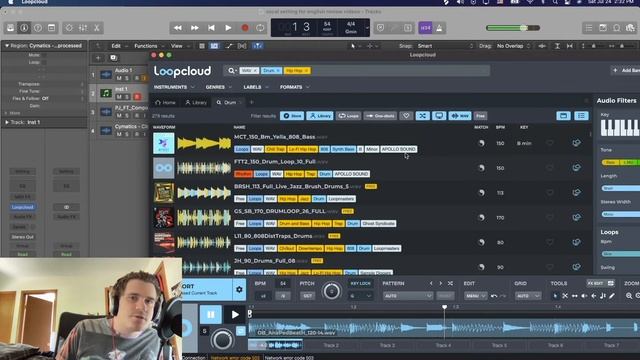Viewport: 640px width, 360px height.
Task: Add new track plus button
Action: 98,58
